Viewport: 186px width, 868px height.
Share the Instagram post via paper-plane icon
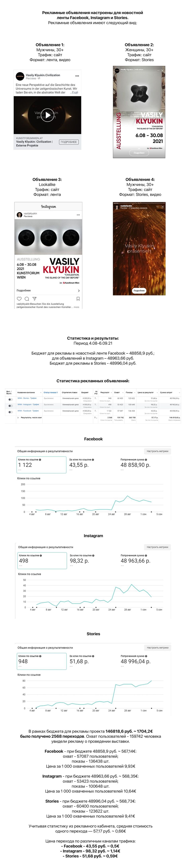[x=34, y=299]
